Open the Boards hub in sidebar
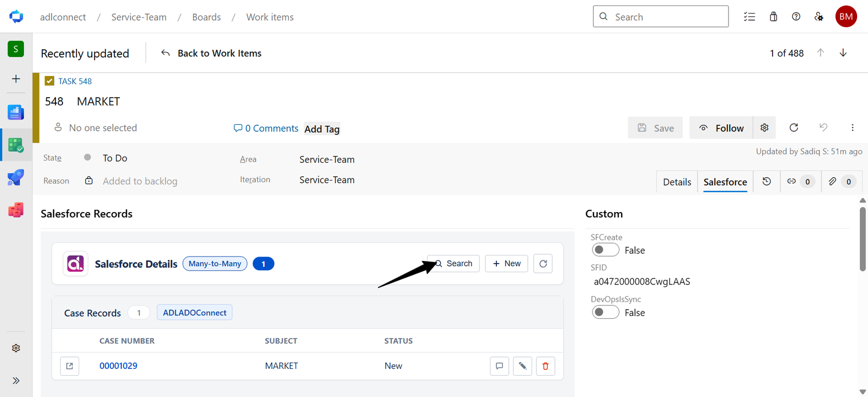The width and height of the screenshot is (868, 397). (x=16, y=145)
